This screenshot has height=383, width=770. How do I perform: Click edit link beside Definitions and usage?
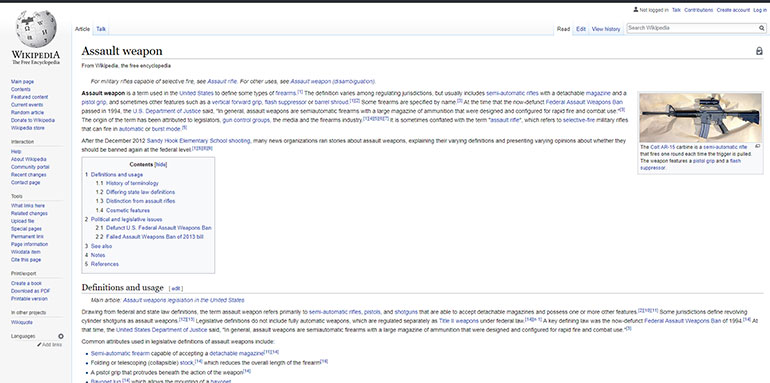coord(176,289)
